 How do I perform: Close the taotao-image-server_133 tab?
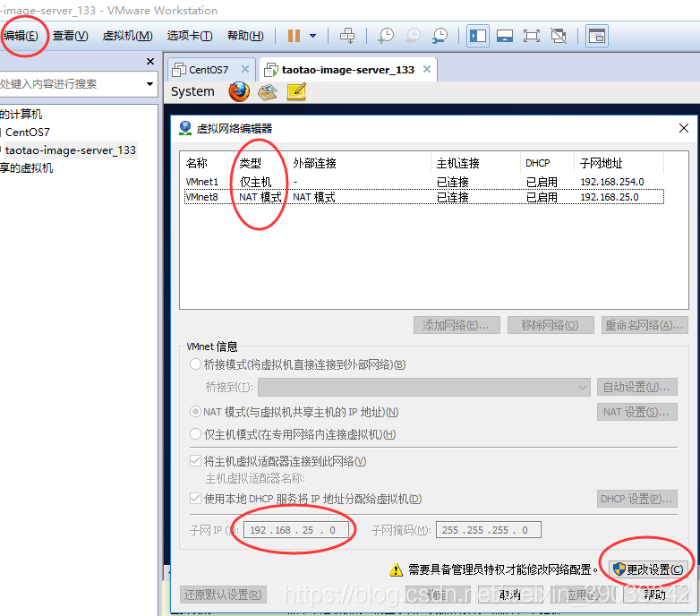(x=427, y=69)
